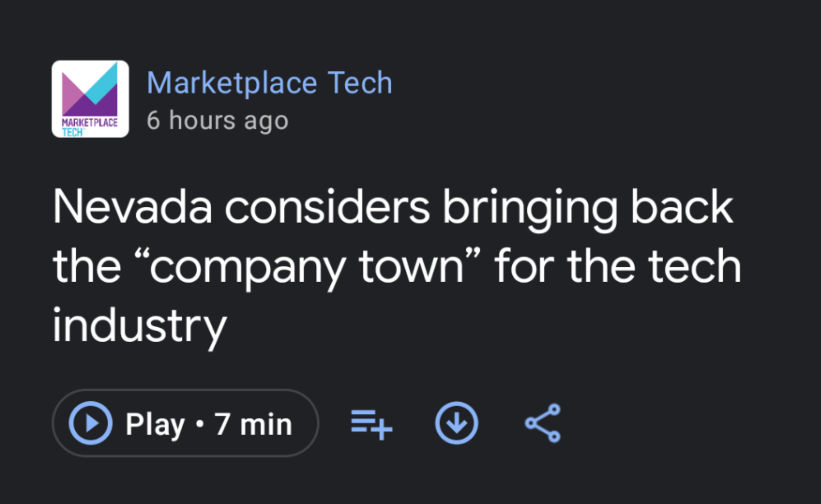
Task: Share this Marketplace Tech episode
Action: pyautogui.click(x=543, y=423)
